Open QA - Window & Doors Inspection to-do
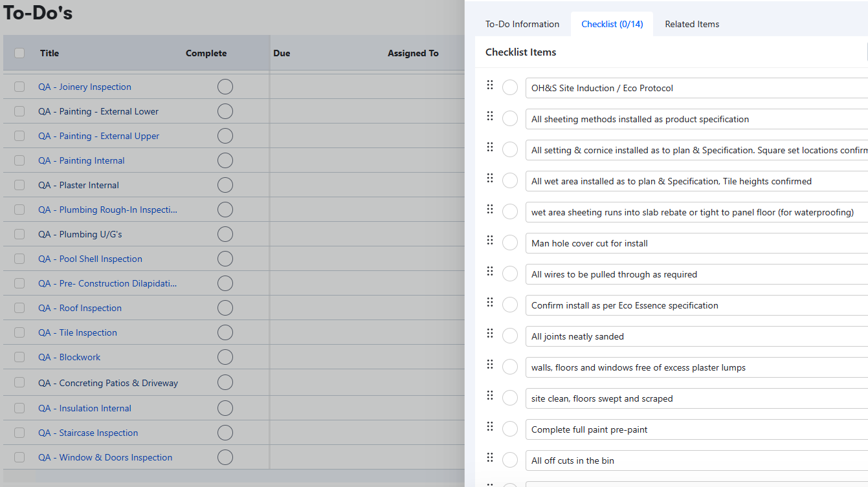Image resolution: width=868 pixels, height=487 pixels. click(106, 457)
